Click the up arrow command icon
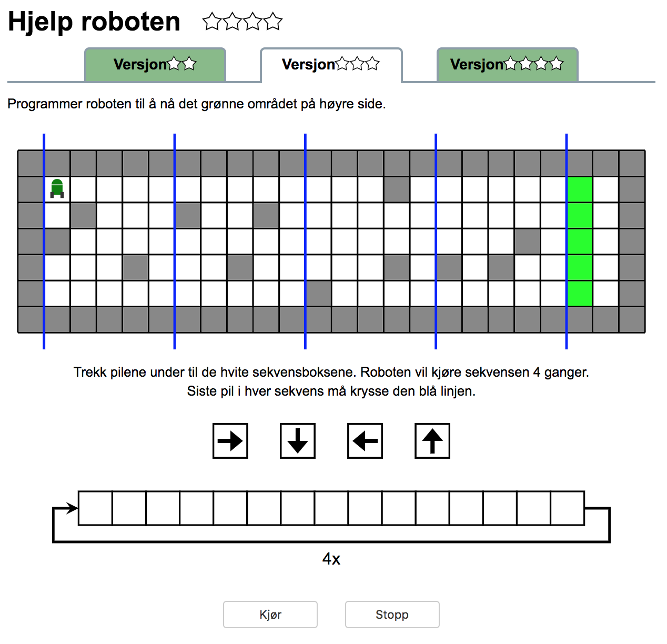Screen dimensions: 667x644 (x=432, y=441)
